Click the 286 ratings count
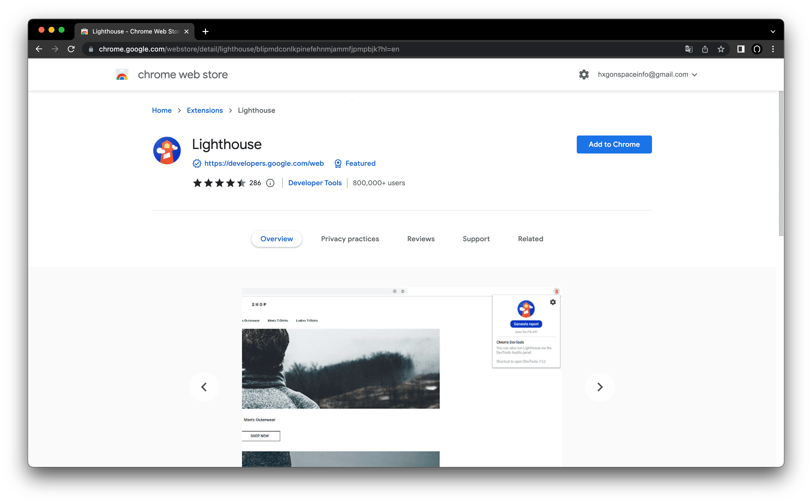 click(255, 183)
